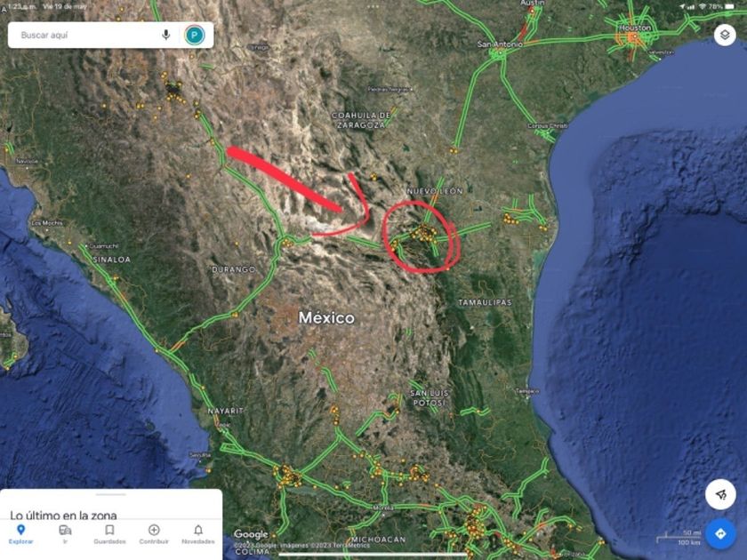Expand the Lo último en la zona panel
Screen dimensions: 747x560
(x=63, y=515)
